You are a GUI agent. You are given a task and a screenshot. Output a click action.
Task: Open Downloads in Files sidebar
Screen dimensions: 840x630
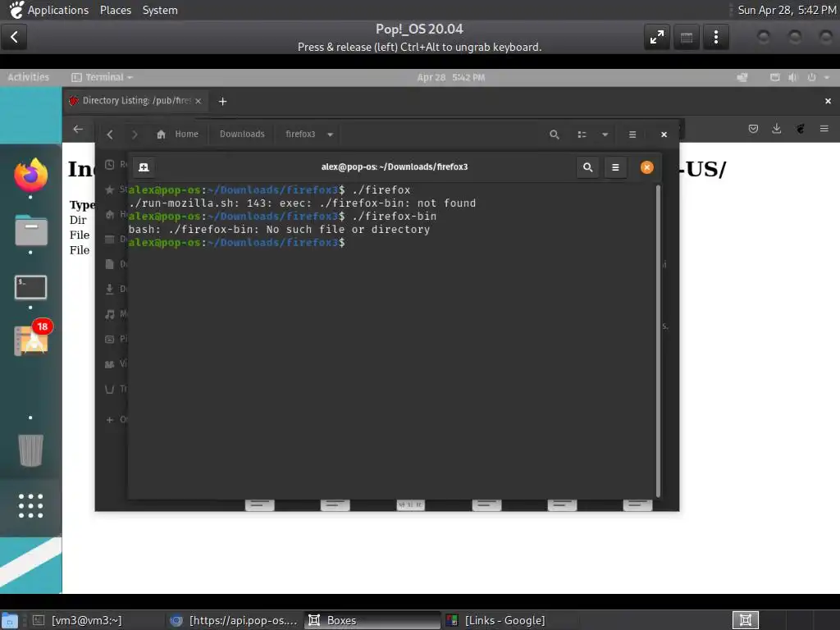pos(115,289)
